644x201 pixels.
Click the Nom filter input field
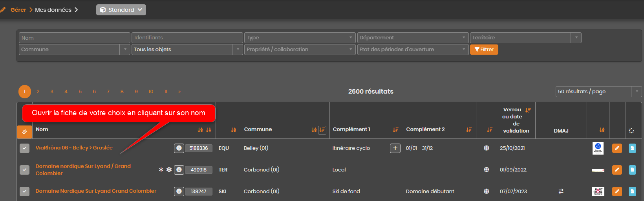pyautogui.click(x=75, y=38)
